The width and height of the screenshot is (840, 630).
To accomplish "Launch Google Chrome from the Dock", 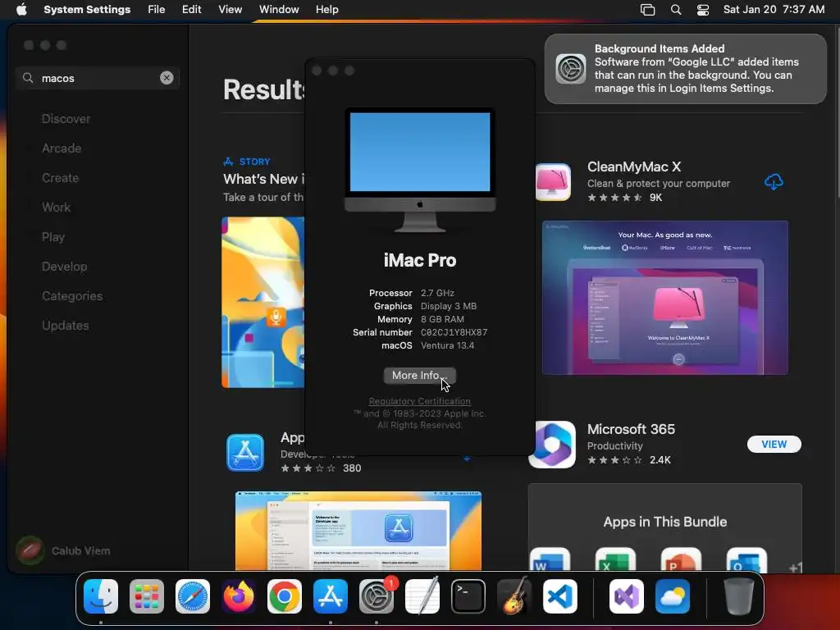I will coord(285,596).
